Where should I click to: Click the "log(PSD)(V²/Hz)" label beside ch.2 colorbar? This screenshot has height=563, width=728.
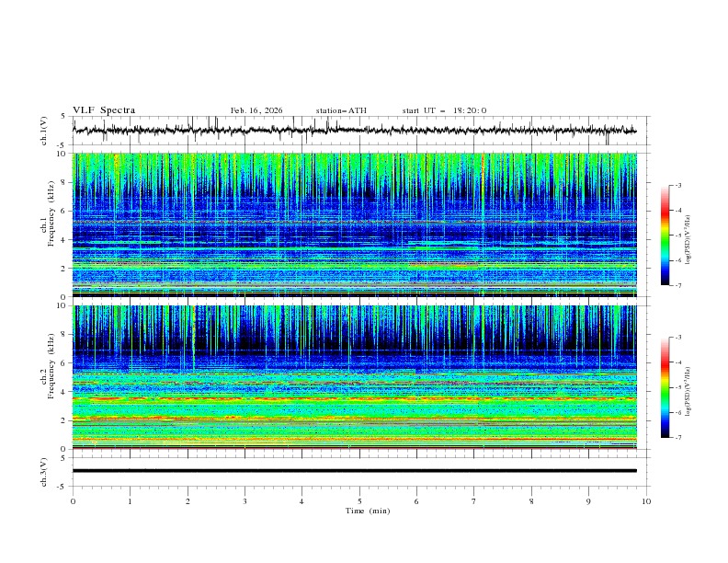click(x=688, y=392)
